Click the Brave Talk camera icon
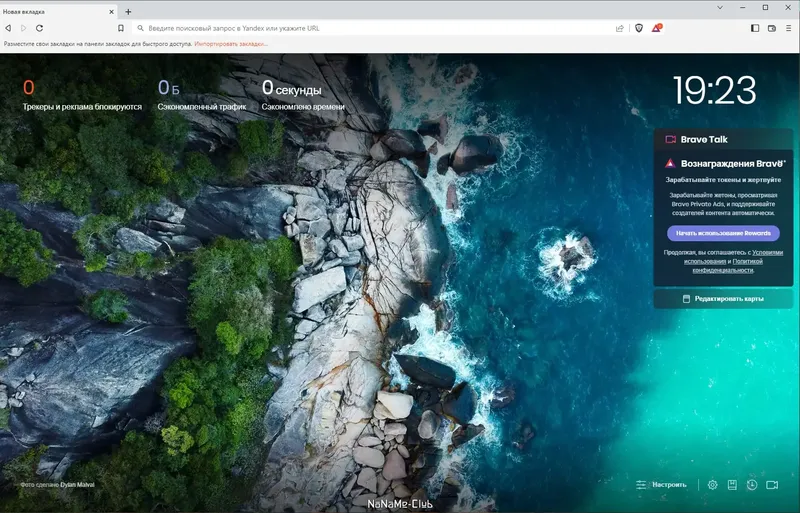This screenshot has height=513, width=800. point(670,139)
